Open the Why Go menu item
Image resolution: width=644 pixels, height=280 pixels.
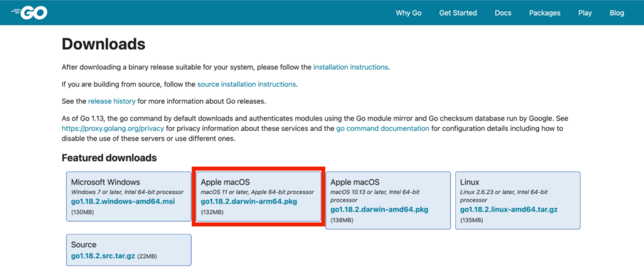click(408, 13)
